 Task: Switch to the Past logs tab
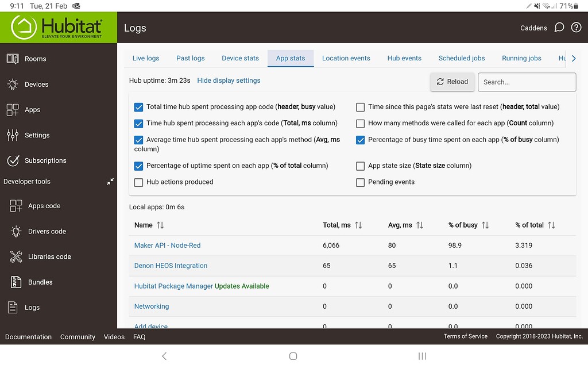click(x=191, y=58)
